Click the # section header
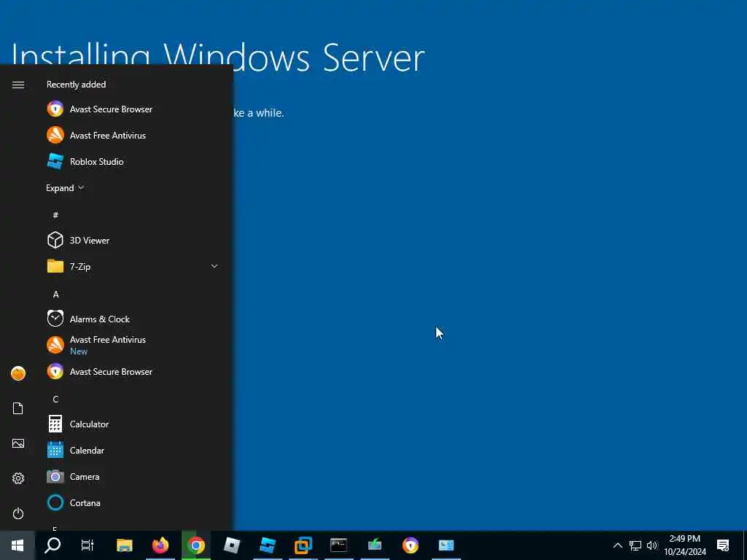The width and height of the screenshot is (747, 560). (55, 215)
